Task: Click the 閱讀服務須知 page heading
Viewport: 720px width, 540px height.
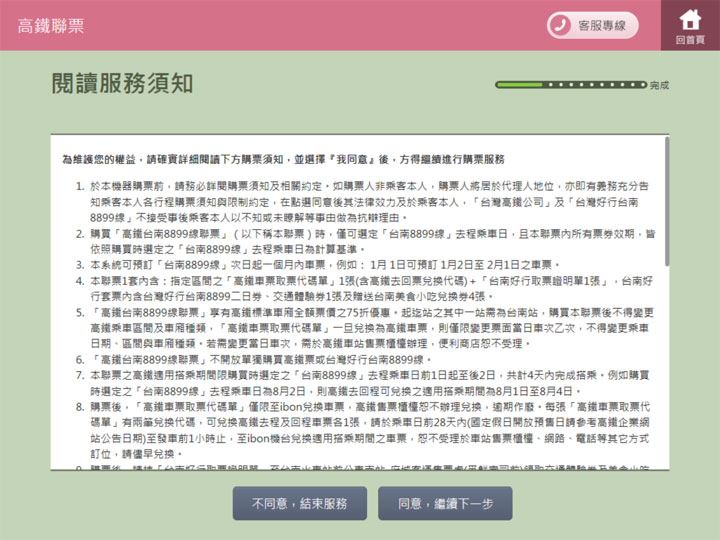Action: click(x=121, y=84)
